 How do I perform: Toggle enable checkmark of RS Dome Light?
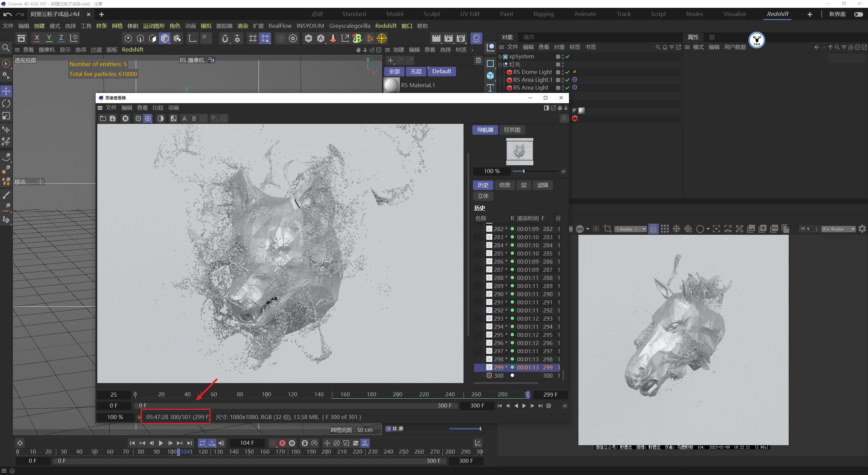(x=567, y=72)
